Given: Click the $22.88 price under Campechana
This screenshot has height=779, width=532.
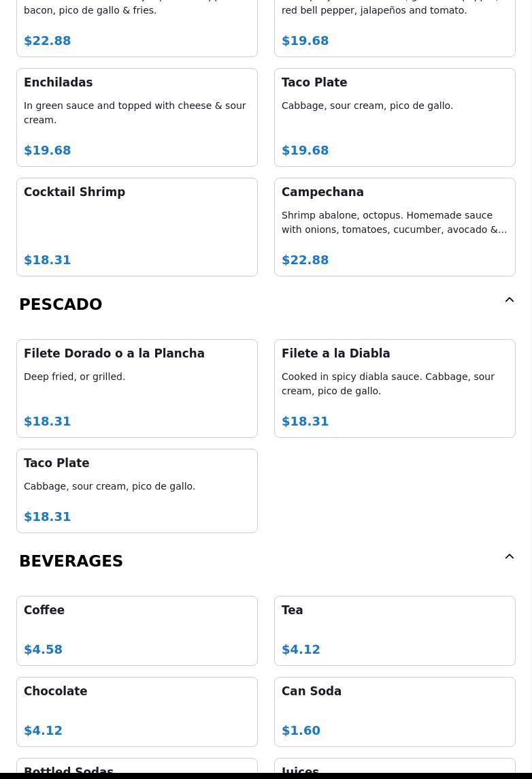Looking at the screenshot, I should [305, 260].
